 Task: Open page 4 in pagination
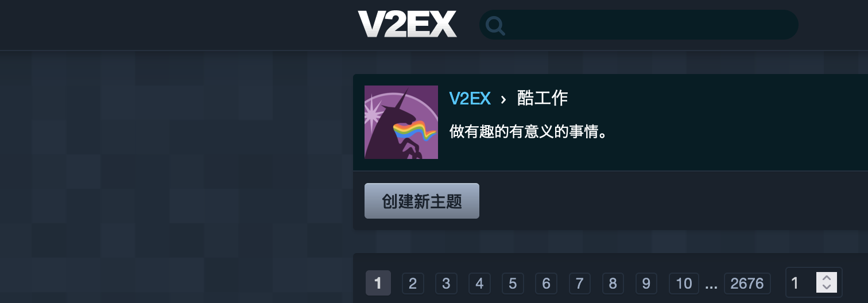479,283
